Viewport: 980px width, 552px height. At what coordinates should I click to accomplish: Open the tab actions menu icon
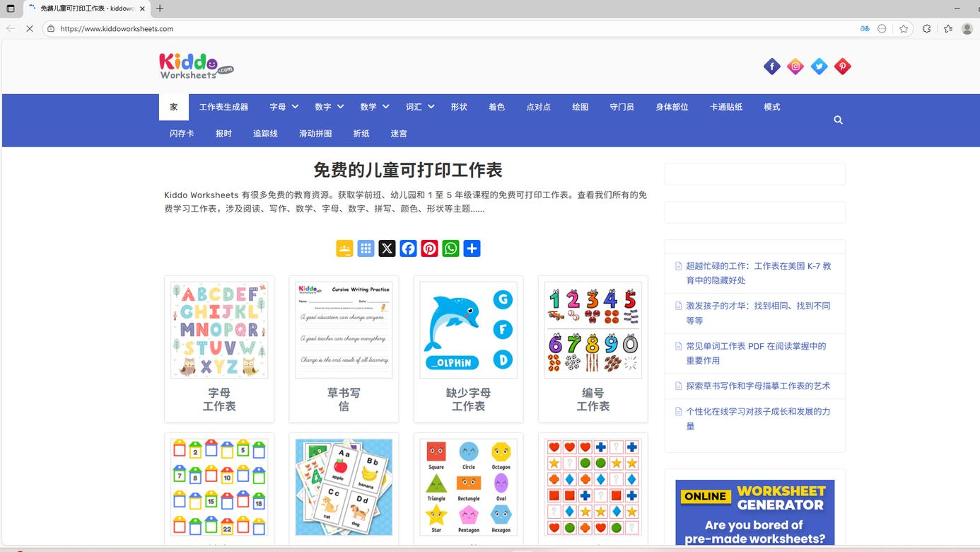coord(11,8)
